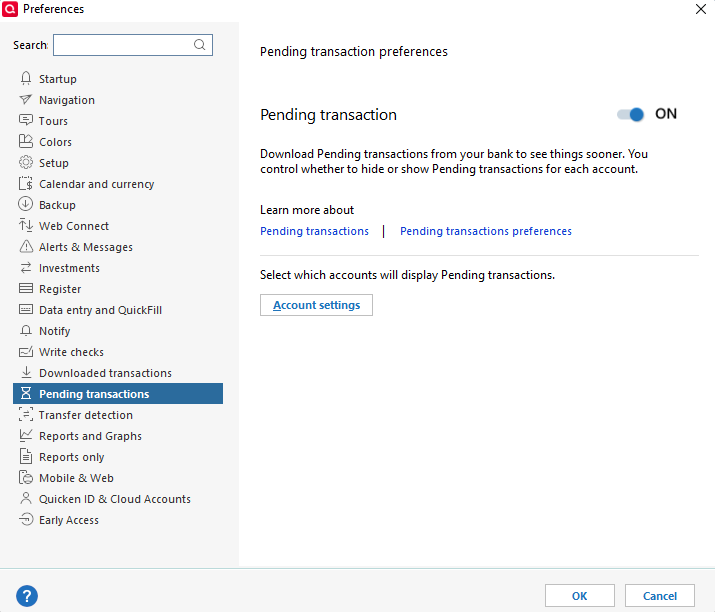This screenshot has height=612, width=715.
Task: Click the Quicken ID person icon
Action: [x=26, y=498]
